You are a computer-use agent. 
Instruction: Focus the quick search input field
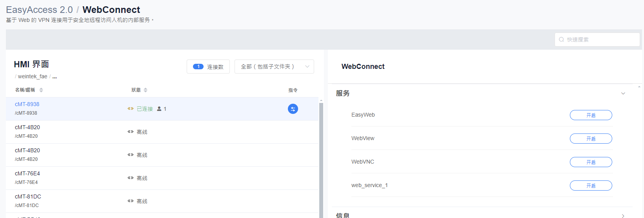(597, 40)
